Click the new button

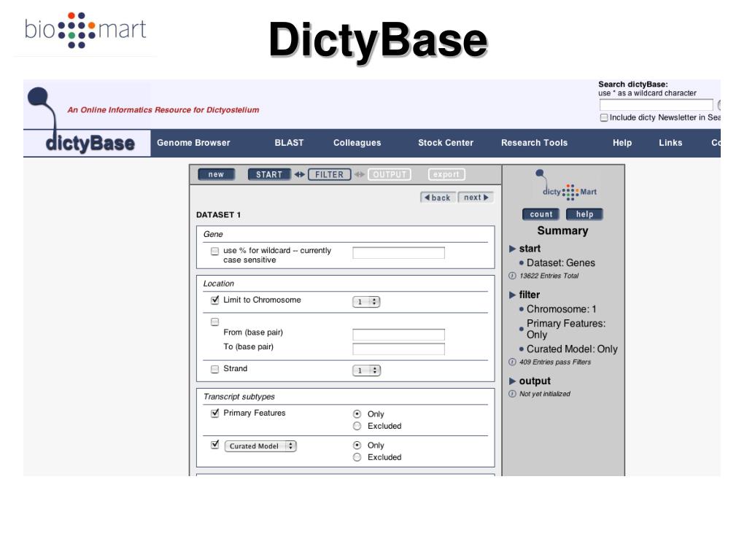tap(216, 175)
